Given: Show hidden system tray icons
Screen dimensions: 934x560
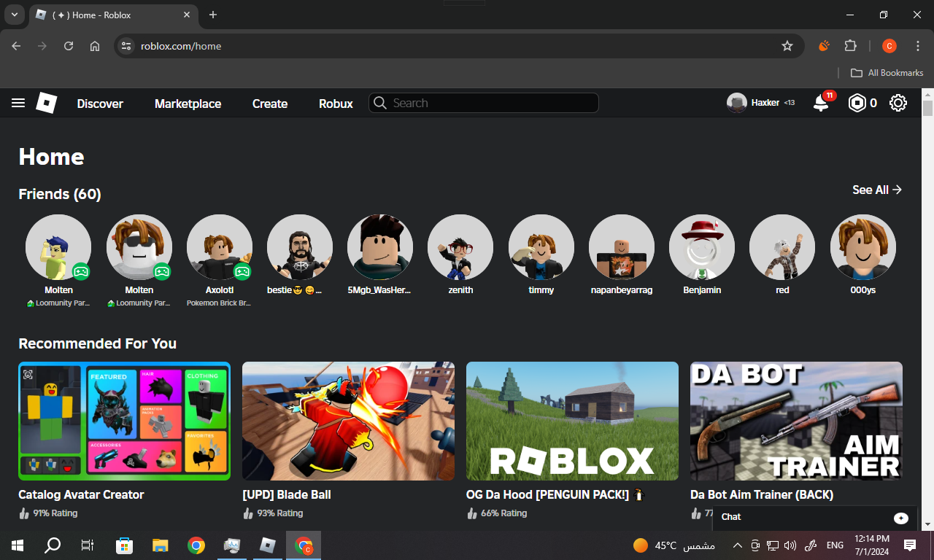Looking at the screenshot, I should (x=737, y=545).
